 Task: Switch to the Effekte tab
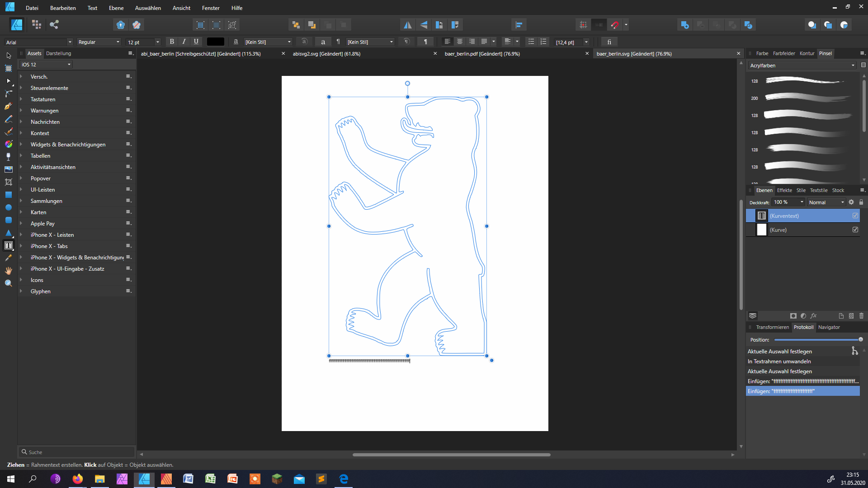[x=784, y=190]
